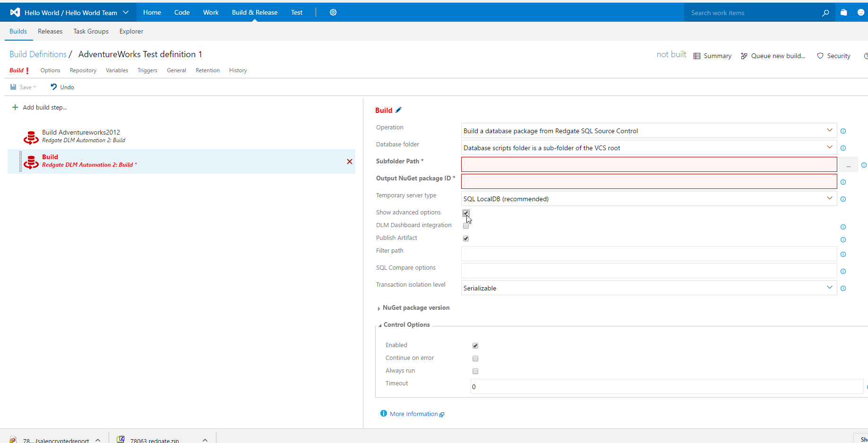Click the Security shield icon

820,56
